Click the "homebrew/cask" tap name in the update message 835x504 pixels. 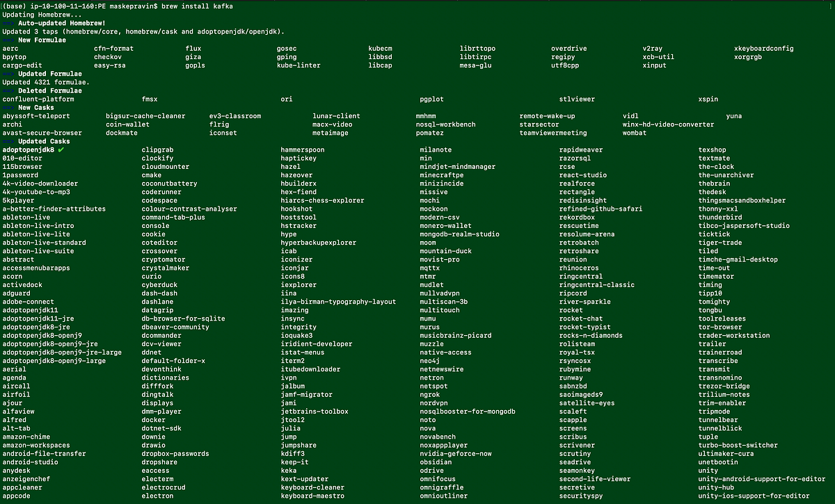[x=152, y=31]
